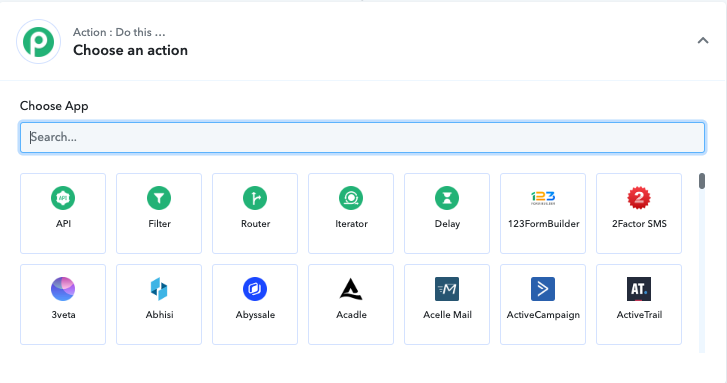
Task: Pick the Acadle app icon
Action: pos(351,289)
